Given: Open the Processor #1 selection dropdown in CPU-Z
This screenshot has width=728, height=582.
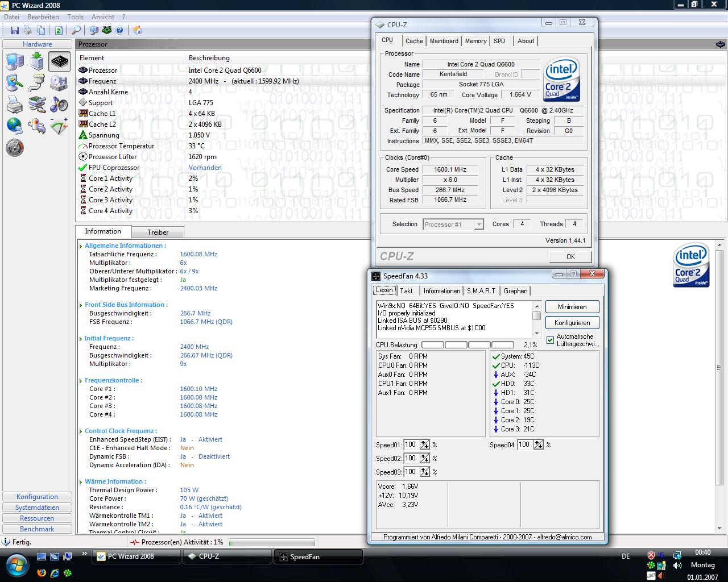Looking at the screenshot, I should point(453,225).
